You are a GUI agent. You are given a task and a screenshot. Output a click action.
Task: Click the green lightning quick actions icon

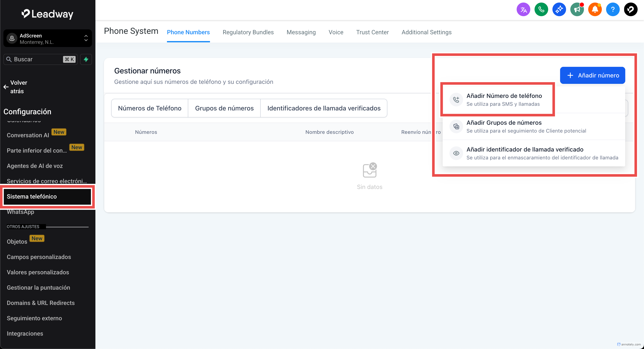(86, 59)
